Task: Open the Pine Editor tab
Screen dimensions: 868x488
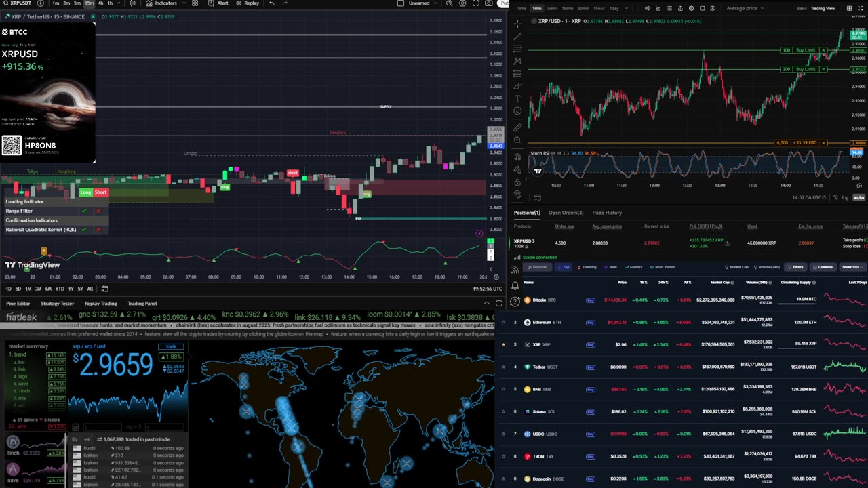Action: tap(18, 304)
